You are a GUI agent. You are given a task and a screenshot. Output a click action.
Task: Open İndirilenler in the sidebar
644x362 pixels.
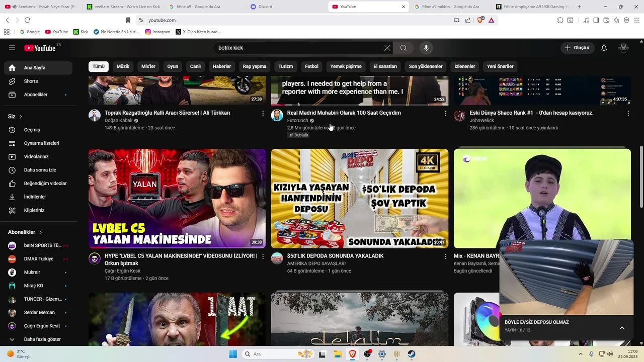coord(38,197)
